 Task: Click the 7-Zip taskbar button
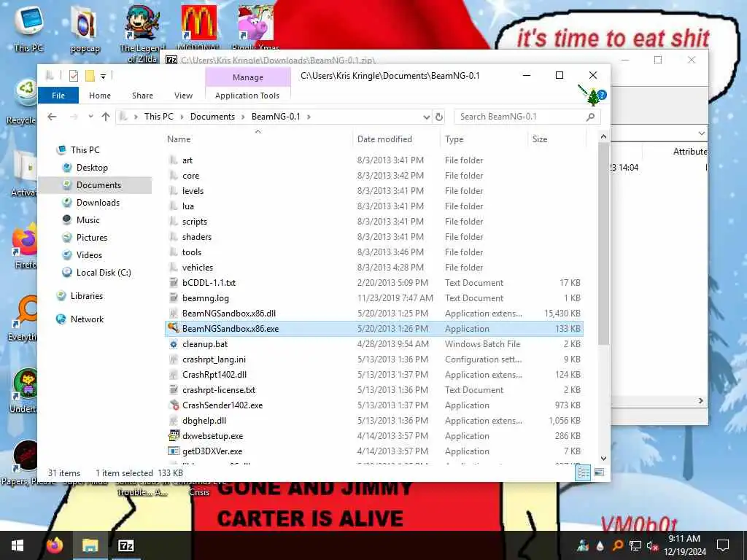[x=125, y=545]
